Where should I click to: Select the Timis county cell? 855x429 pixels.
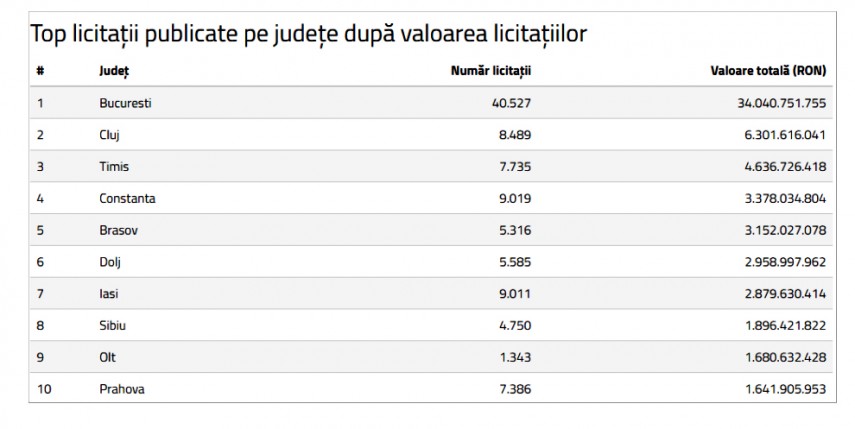tap(114, 166)
